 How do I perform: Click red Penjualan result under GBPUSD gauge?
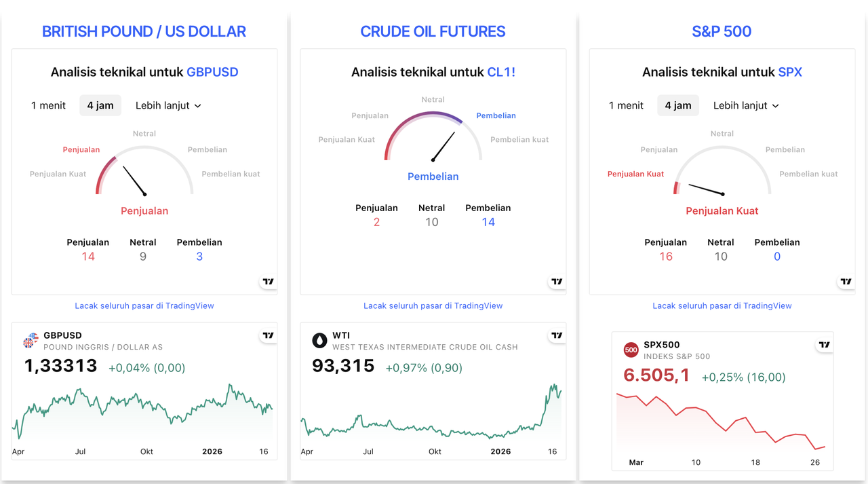[x=144, y=211]
